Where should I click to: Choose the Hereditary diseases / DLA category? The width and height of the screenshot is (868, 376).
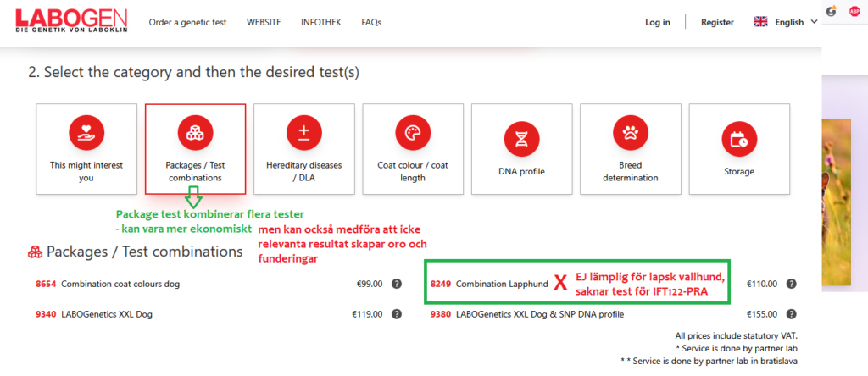click(x=303, y=150)
